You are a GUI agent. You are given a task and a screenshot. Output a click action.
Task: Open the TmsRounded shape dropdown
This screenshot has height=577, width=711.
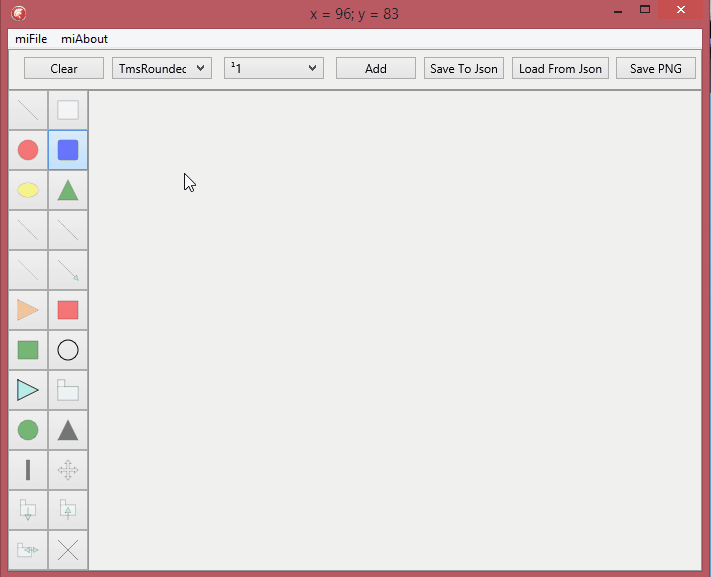pos(162,68)
